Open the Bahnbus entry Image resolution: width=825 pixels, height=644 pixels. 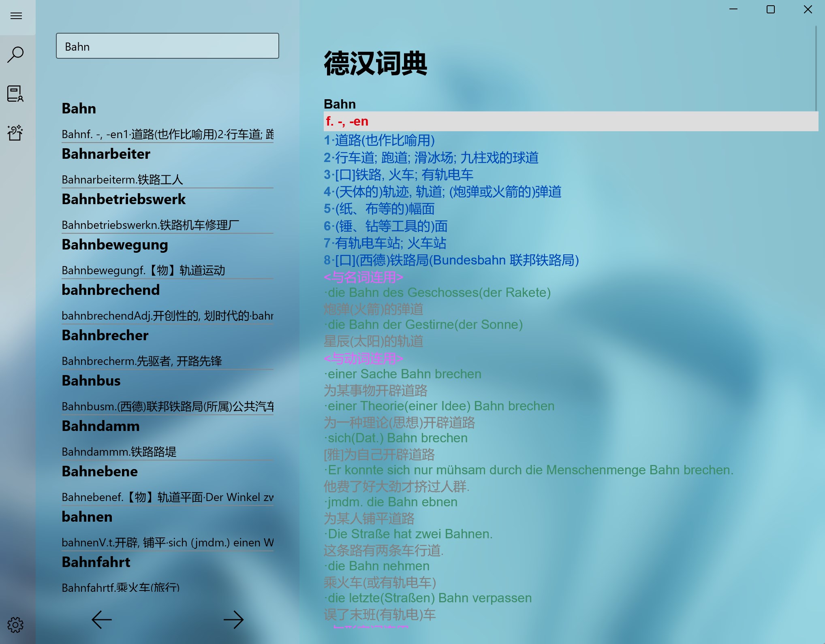pyautogui.click(x=91, y=381)
